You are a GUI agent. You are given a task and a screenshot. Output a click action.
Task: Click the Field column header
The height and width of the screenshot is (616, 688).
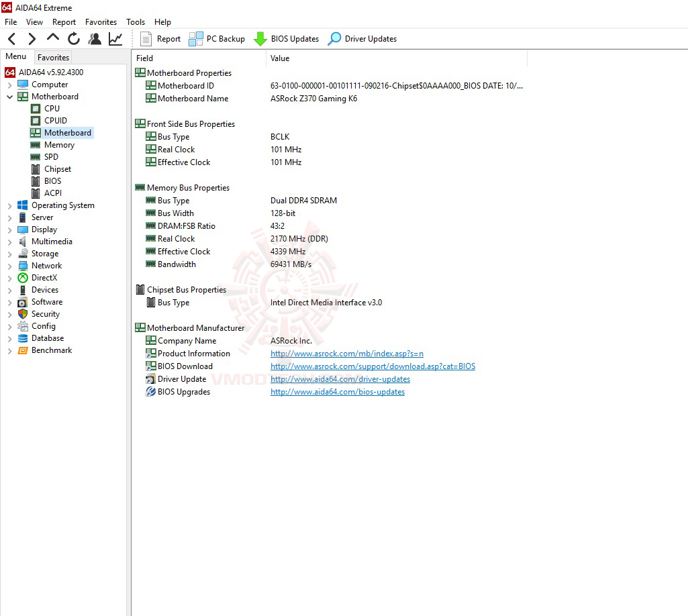[199, 58]
